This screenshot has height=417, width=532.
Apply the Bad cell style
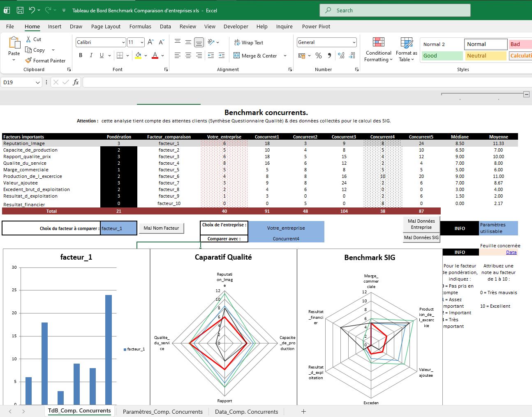(520, 44)
